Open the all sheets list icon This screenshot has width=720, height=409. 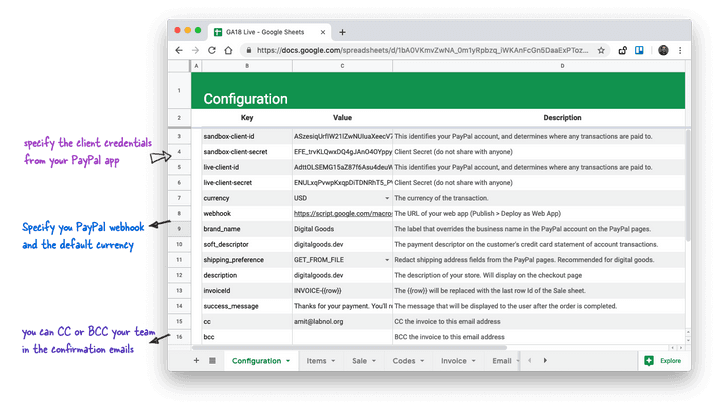[x=212, y=361]
